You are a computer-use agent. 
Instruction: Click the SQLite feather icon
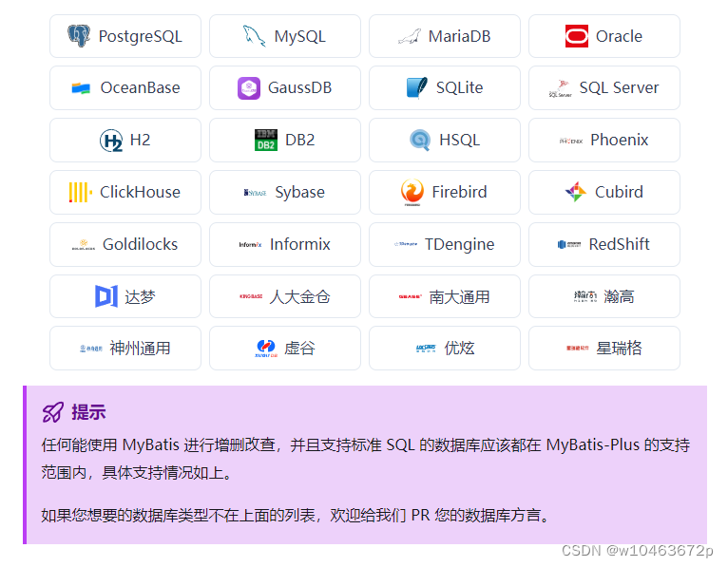417,87
